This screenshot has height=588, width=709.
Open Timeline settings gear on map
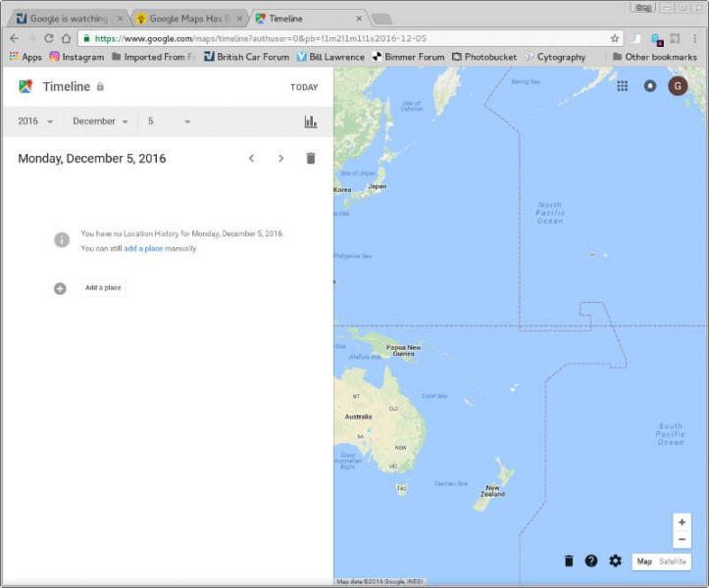[615, 561]
